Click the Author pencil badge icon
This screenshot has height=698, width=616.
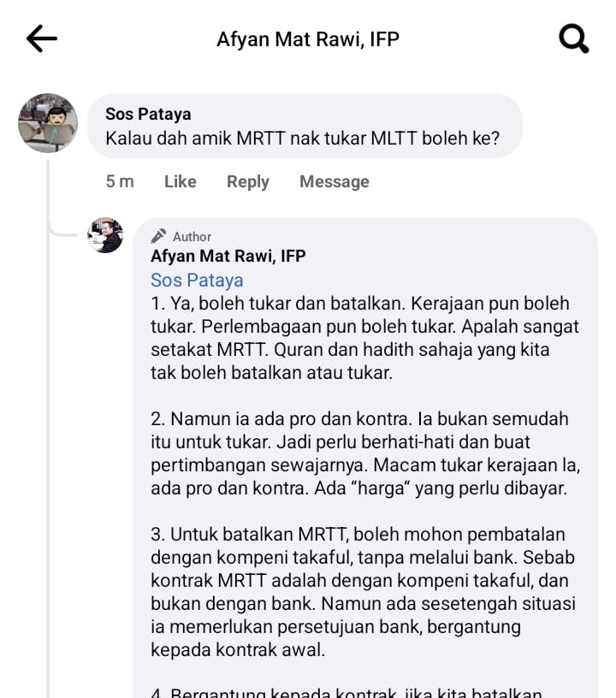[158, 236]
